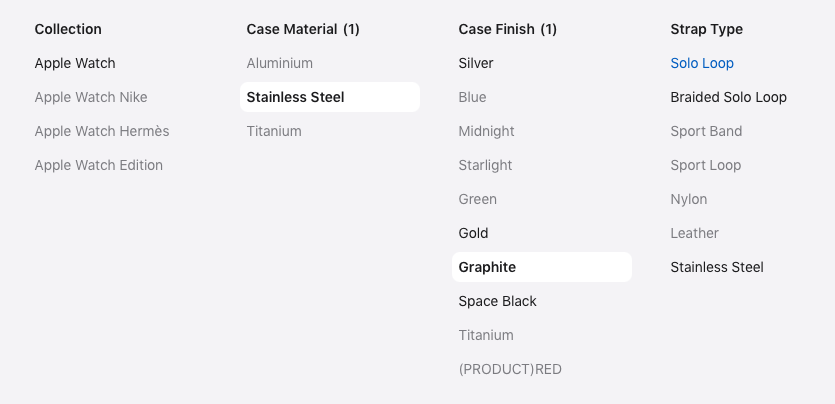Deselect the Stainless Steel case material filter

pos(296,97)
